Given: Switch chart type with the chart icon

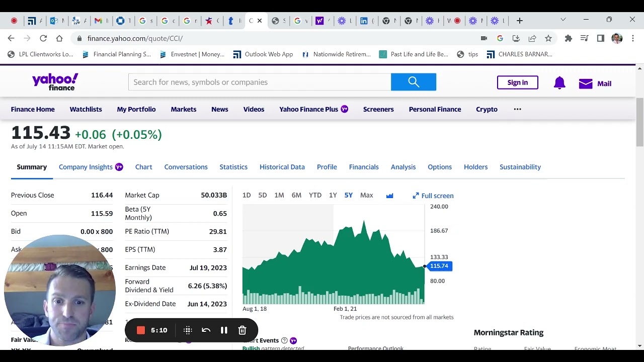Looking at the screenshot, I should 389,196.
